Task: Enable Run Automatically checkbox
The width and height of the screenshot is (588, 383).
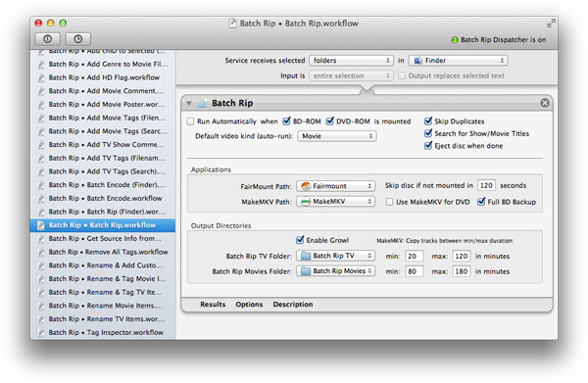Action: coord(190,121)
